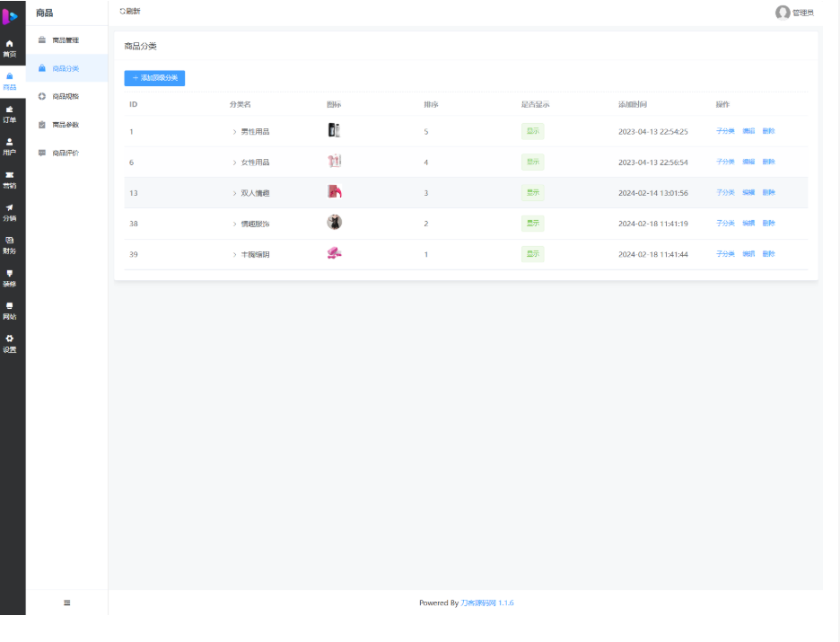
Task: Go to 首页 in the dark sidebar
Action: 10,48
